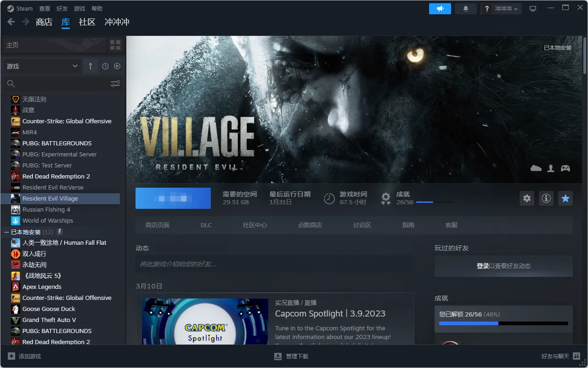Image resolution: width=588 pixels, height=368 pixels.
Task: Open the 查看 menu
Action: pos(45,9)
